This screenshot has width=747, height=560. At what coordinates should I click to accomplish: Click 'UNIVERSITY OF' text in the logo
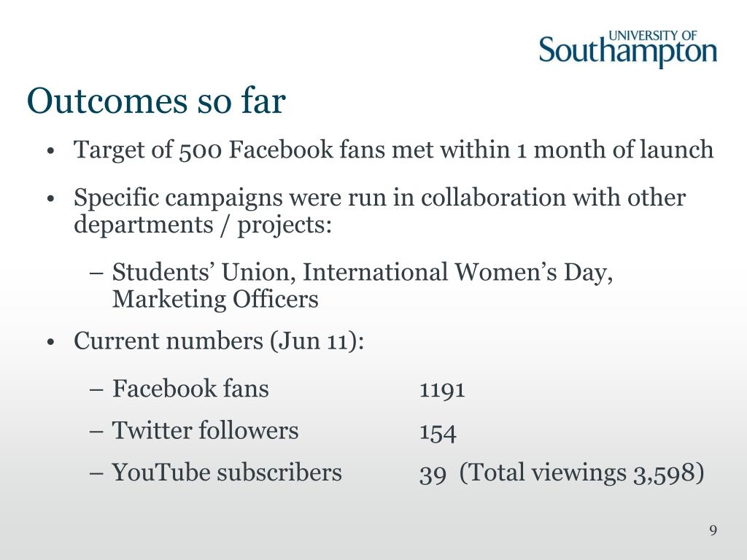tap(653, 35)
